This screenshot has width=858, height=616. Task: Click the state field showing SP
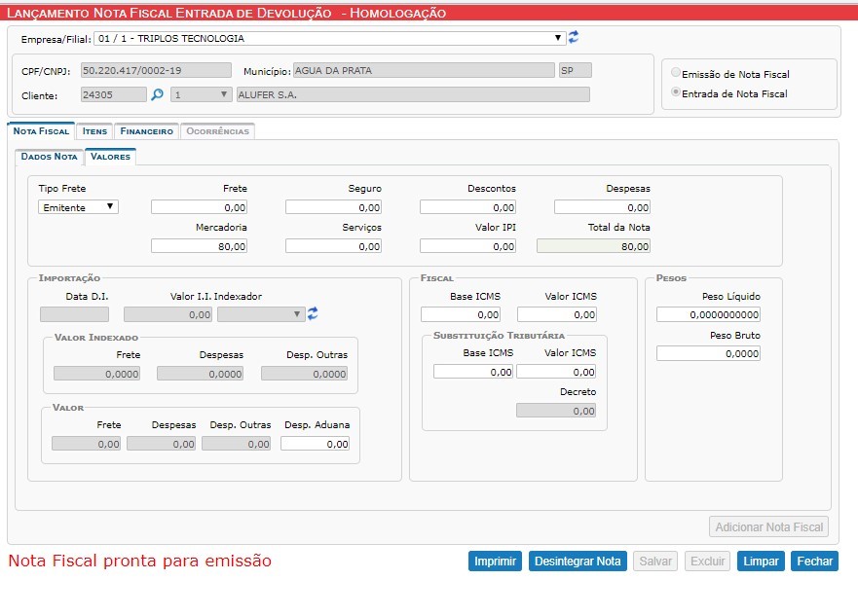576,70
